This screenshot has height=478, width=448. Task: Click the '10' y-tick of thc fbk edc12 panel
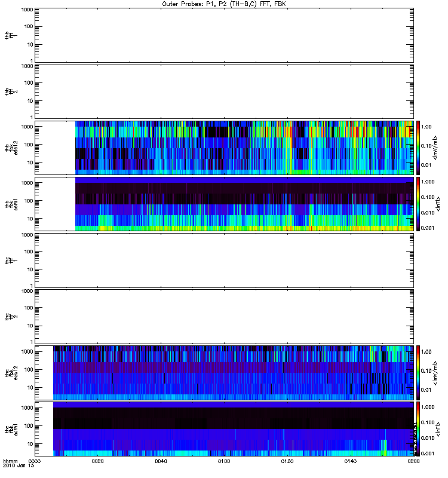[30, 388]
